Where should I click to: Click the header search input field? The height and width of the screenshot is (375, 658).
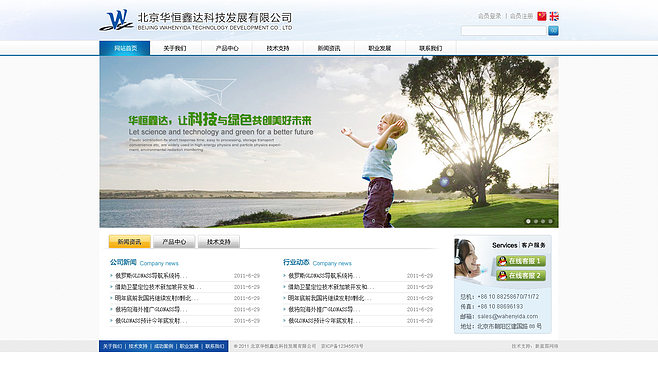pyautogui.click(x=504, y=31)
